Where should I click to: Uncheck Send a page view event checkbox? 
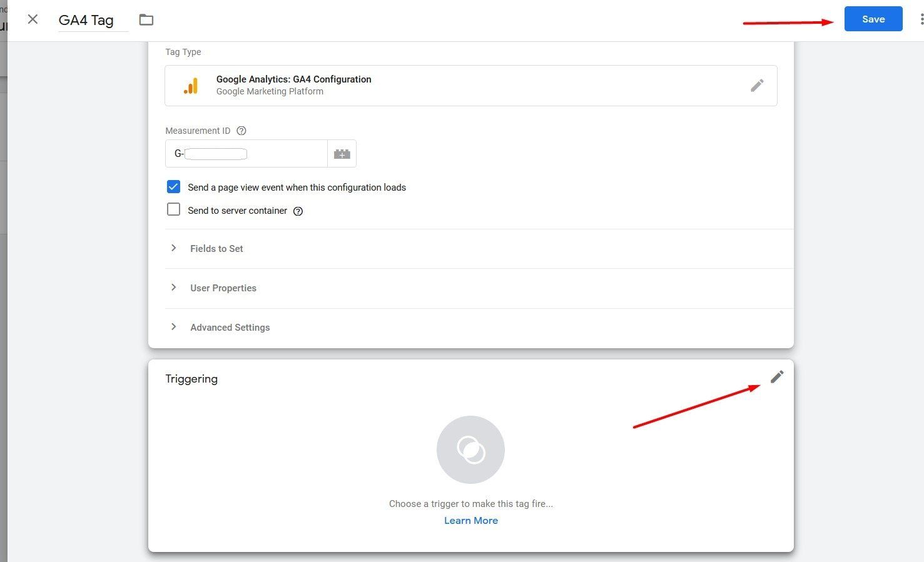(173, 187)
